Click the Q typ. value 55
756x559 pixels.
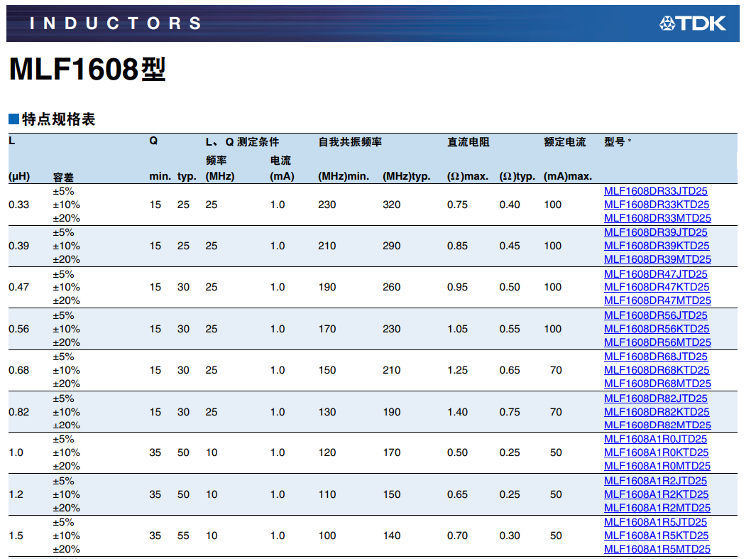pyautogui.click(x=183, y=536)
